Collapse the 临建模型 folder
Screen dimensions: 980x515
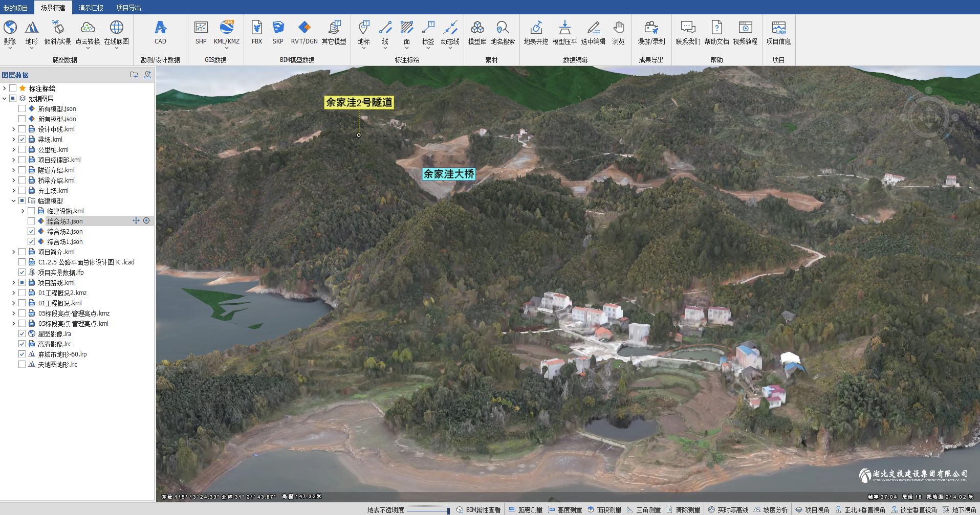[14, 201]
